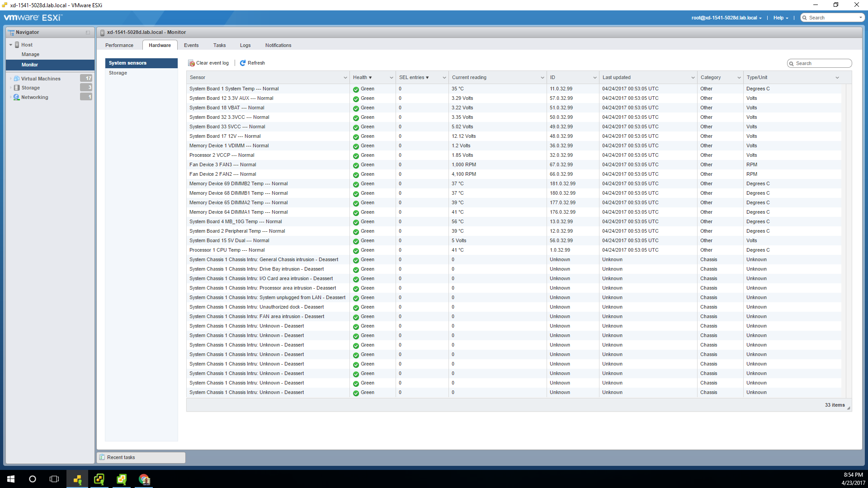Open the Recent tasks panel

141,457
